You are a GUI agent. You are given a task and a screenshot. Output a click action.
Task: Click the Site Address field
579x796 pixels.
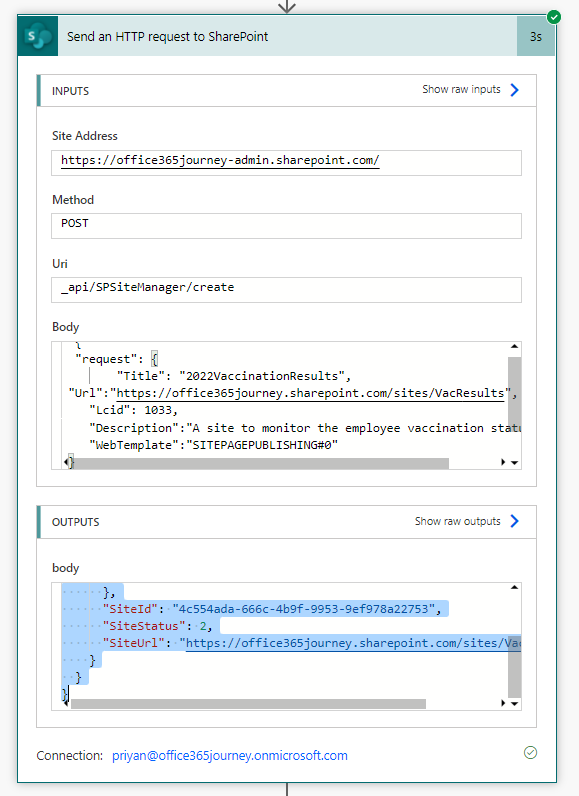coord(286,162)
